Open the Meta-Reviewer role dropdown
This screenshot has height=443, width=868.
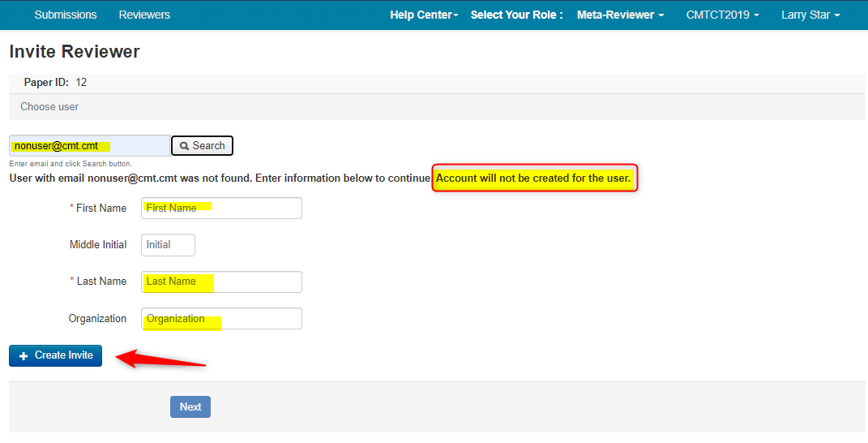[620, 15]
